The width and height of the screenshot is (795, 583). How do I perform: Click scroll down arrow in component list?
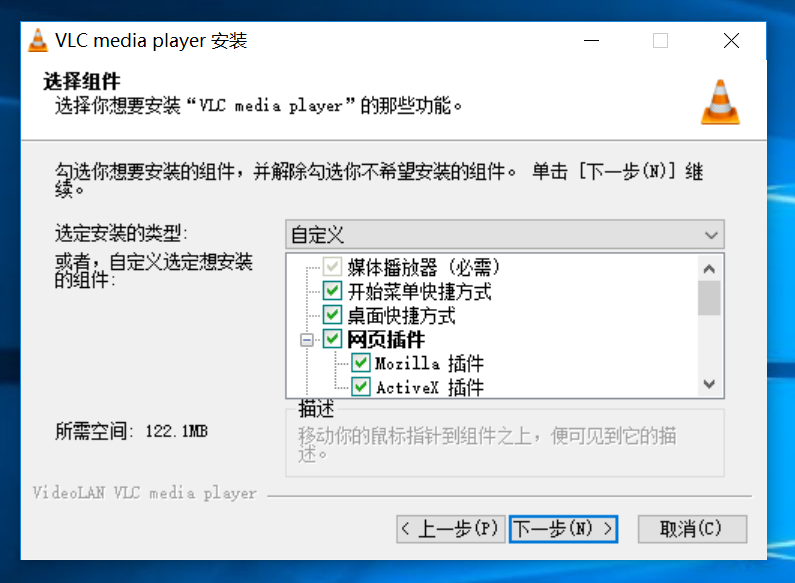pos(709,384)
